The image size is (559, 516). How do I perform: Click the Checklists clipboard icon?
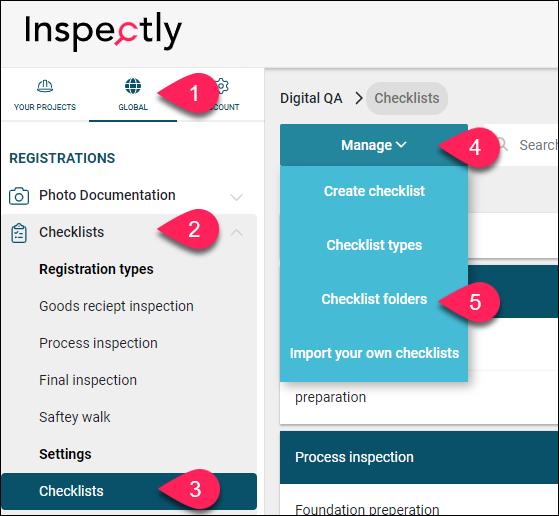(19, 233)
